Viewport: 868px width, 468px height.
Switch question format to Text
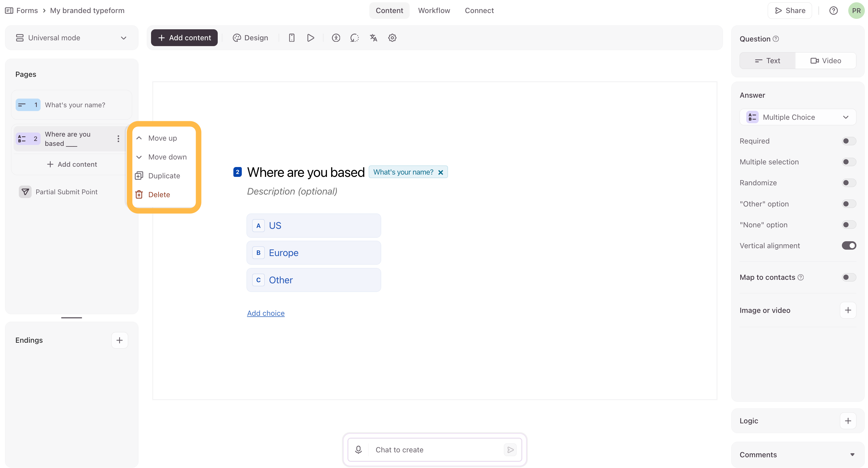click(767, 61)
